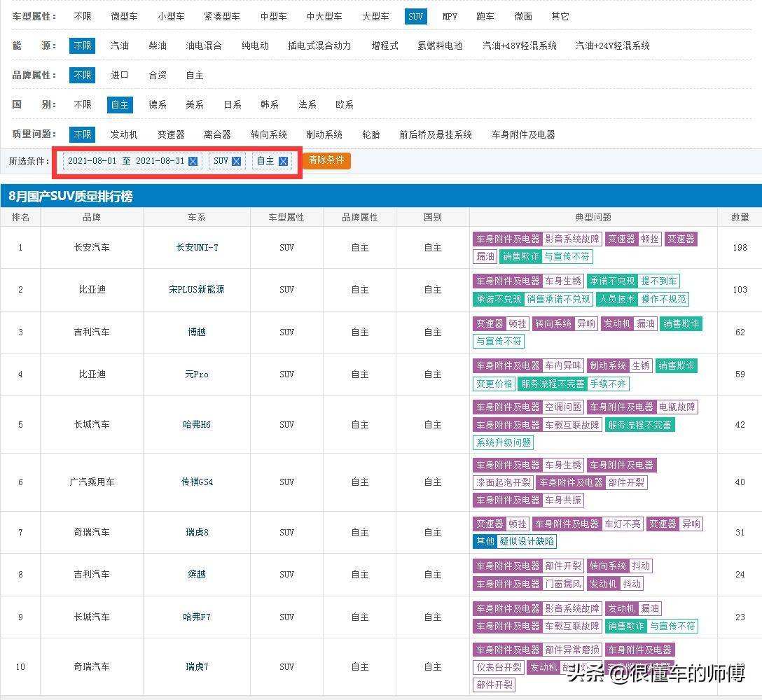Open the 元Pro model link
762x700 pixels.
coord(197,374)
